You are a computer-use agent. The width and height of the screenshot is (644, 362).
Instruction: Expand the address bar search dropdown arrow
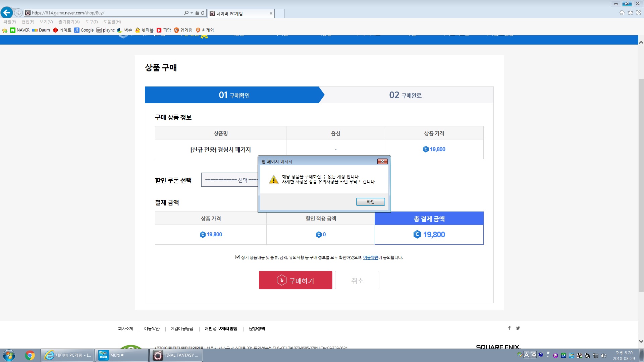(192, 13)
